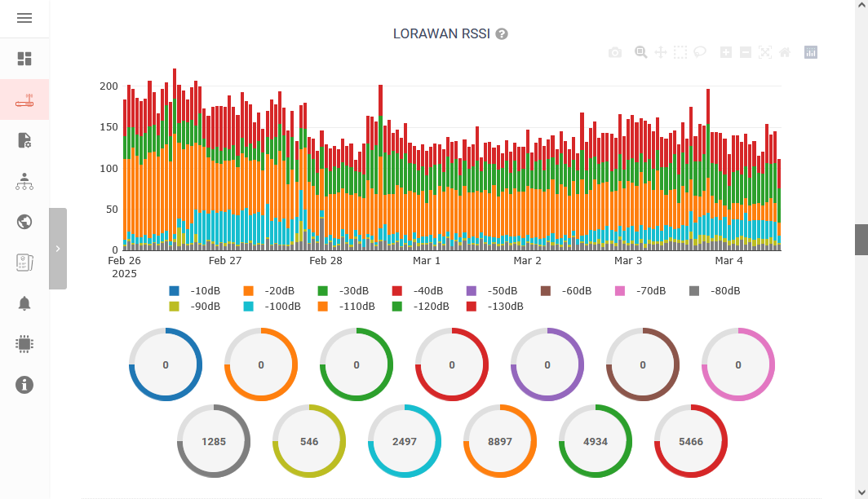Open the info icon in sidebar
868x499 pixels.
[x=24, y=385]
